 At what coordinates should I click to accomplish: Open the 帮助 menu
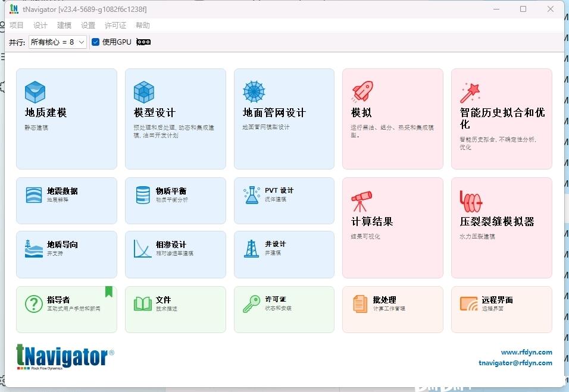click(x=143, y=26)
